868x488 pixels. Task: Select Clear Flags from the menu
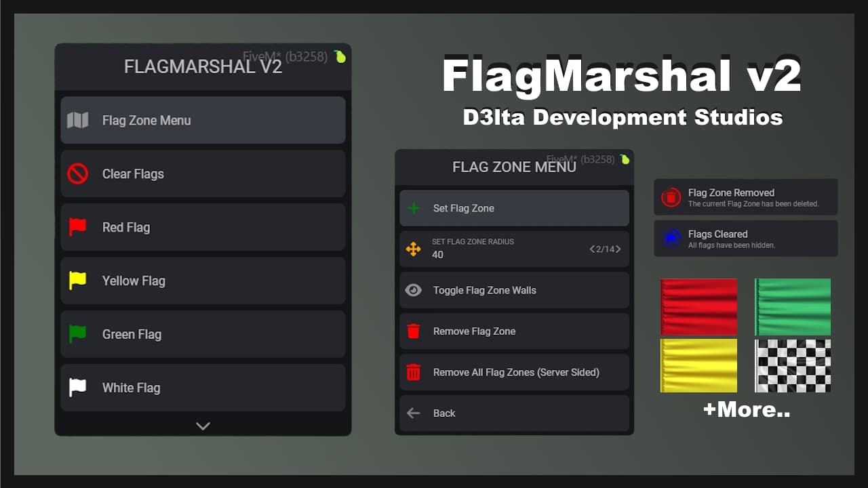[x=202, y=174]
